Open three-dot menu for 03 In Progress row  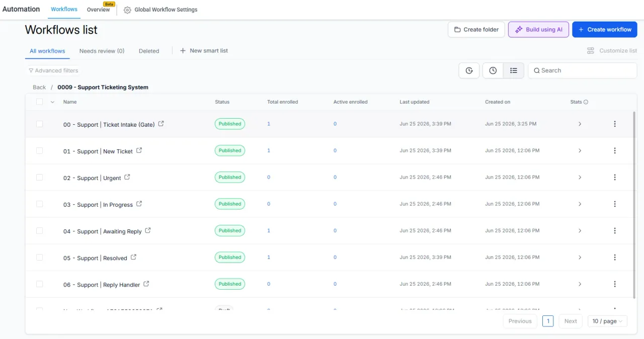[615, 204]
